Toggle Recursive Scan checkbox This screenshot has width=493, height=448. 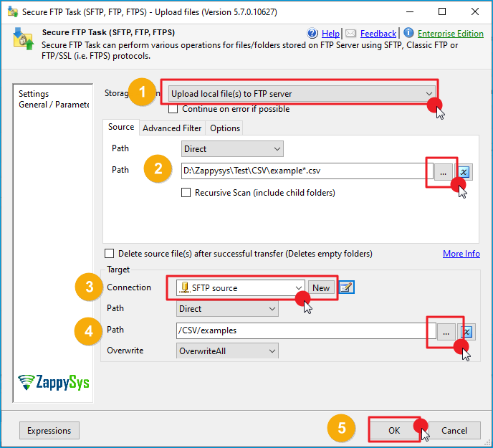[x=186, y=193]
